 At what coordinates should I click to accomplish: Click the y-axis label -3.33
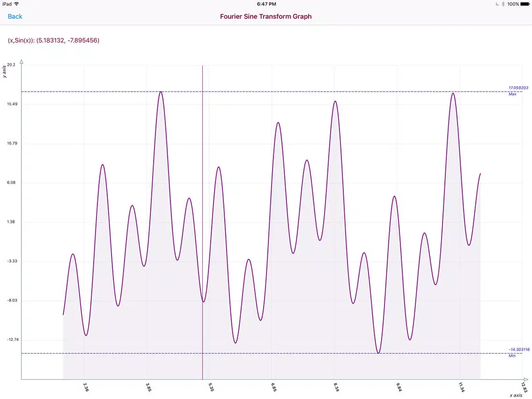(12, 261)
